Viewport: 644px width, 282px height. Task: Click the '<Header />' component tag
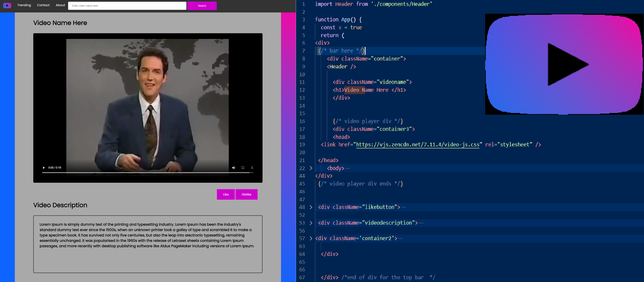(x=341, y=67)
